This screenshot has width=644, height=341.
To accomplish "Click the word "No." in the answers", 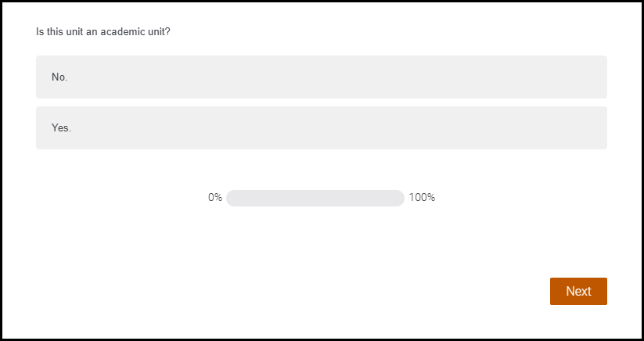I will tap(59, 77).
